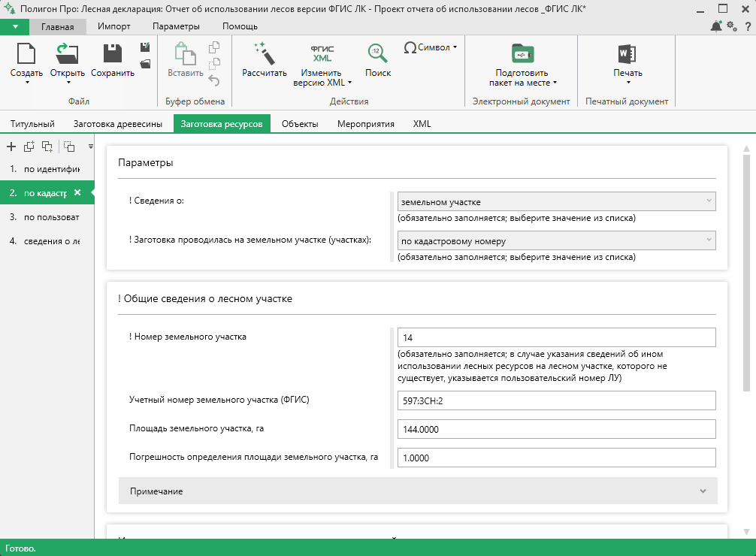Open the Мероприятия tab
The image size is (756, 556).
[366, 123]
